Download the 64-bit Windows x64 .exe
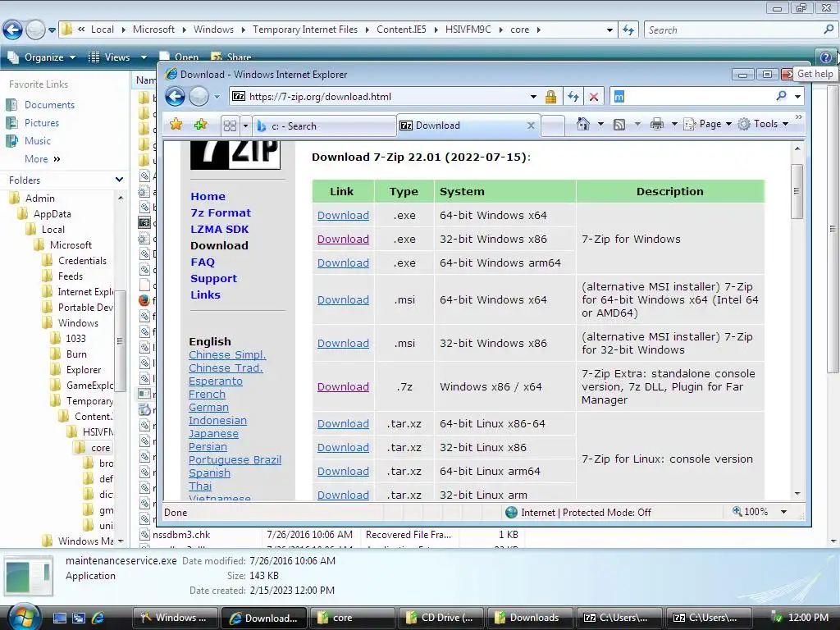This screenshot has height=630, width=840. click(x=343, y=216)
